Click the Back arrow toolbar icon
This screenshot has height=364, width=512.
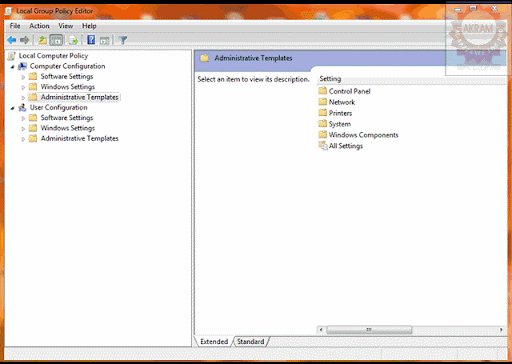click(12, 40)
